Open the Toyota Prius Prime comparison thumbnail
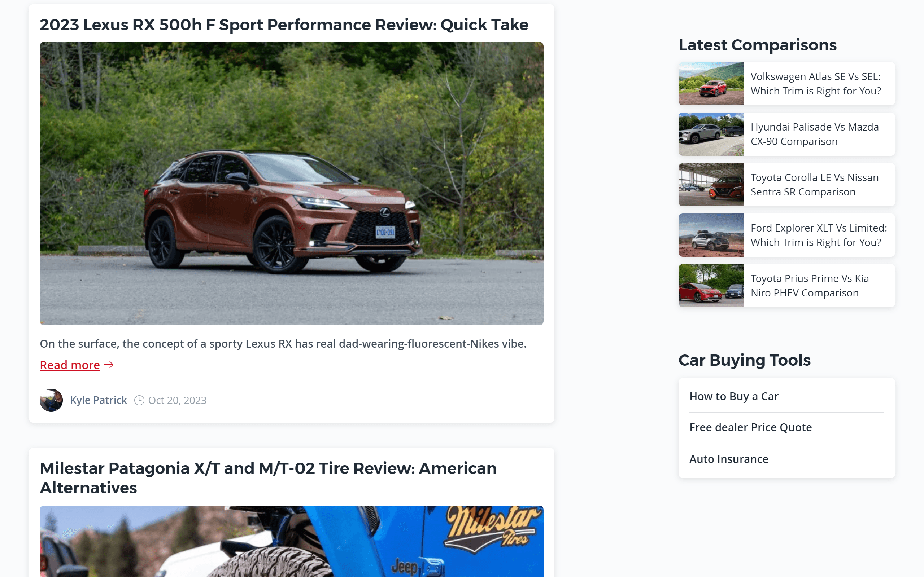 pyautogui.click(x=711, y=286)
